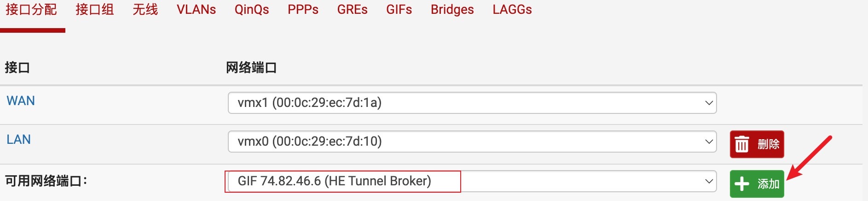Viewport: 868px width, 201px height.
Task: Click the 删除 button text for LAN
Action: 768,144
